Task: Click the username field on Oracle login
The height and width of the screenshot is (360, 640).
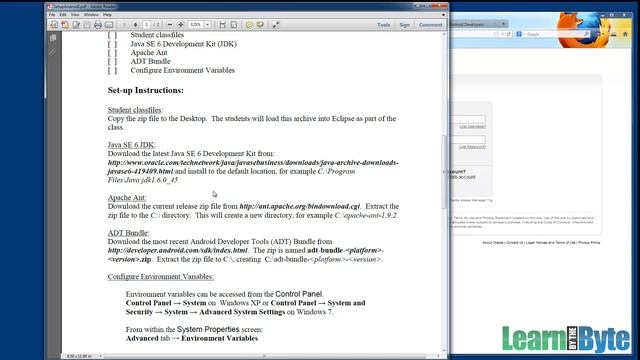Action: point(468,120)
